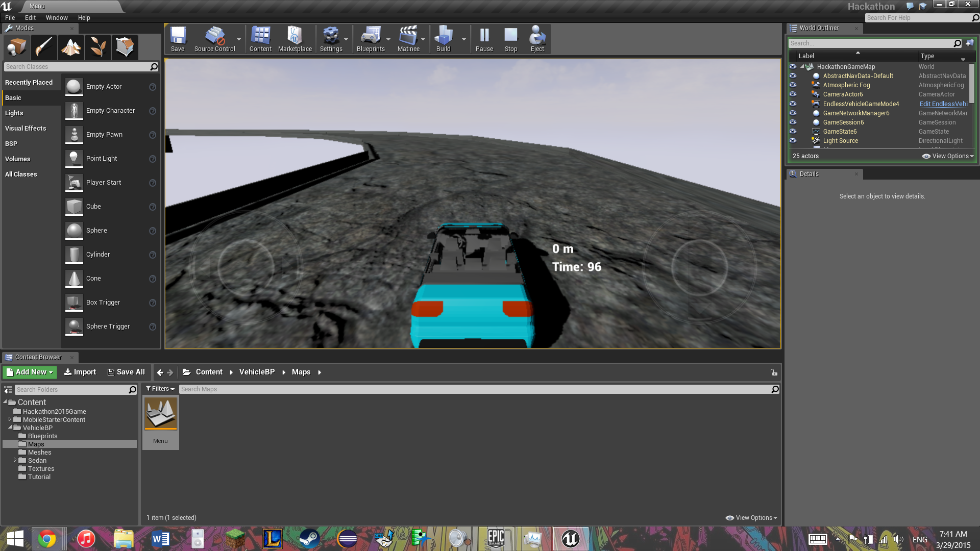Image resolution: width=980 pixels, height=551 pixels.
Task: Stop the running game simulation
Action: [510, 39]
